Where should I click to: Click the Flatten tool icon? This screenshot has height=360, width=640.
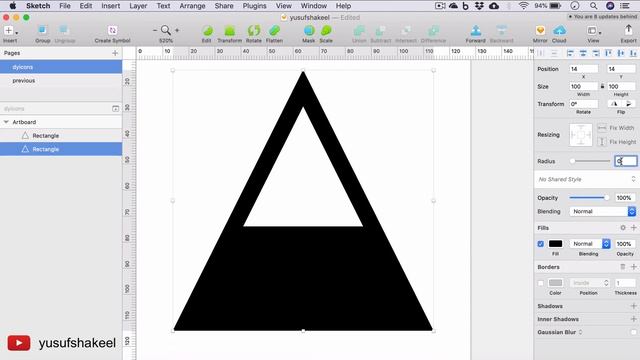[x=274, y=30]
